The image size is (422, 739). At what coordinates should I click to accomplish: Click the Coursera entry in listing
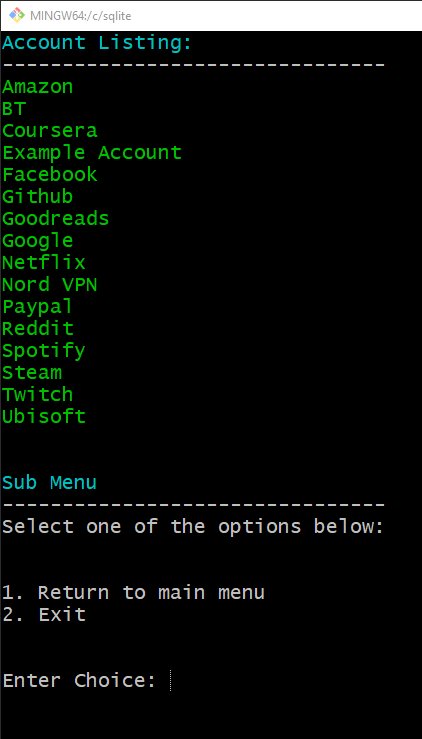click(50, 131)
